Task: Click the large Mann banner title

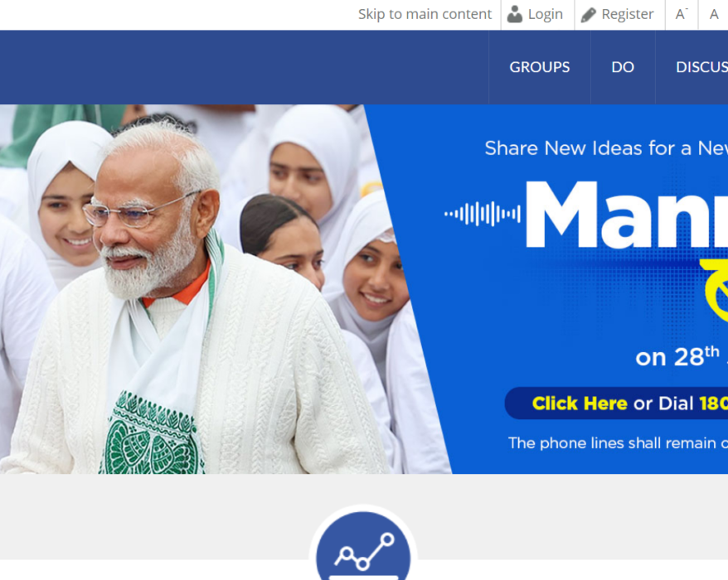Action: pos(627,215)
